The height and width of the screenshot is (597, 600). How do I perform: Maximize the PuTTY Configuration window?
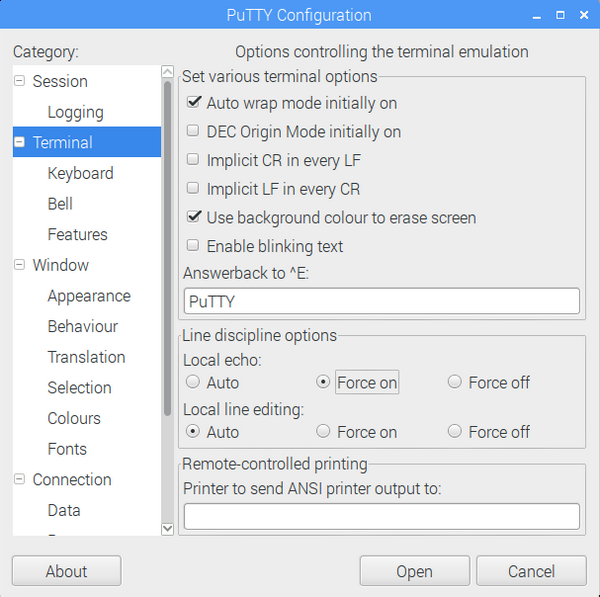[560, 15]
